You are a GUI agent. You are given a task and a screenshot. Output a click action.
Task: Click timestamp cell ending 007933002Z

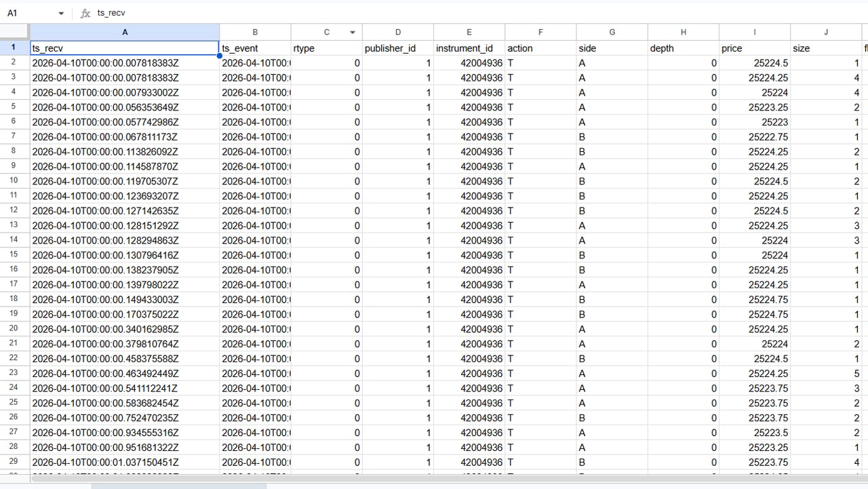point(125,92)
